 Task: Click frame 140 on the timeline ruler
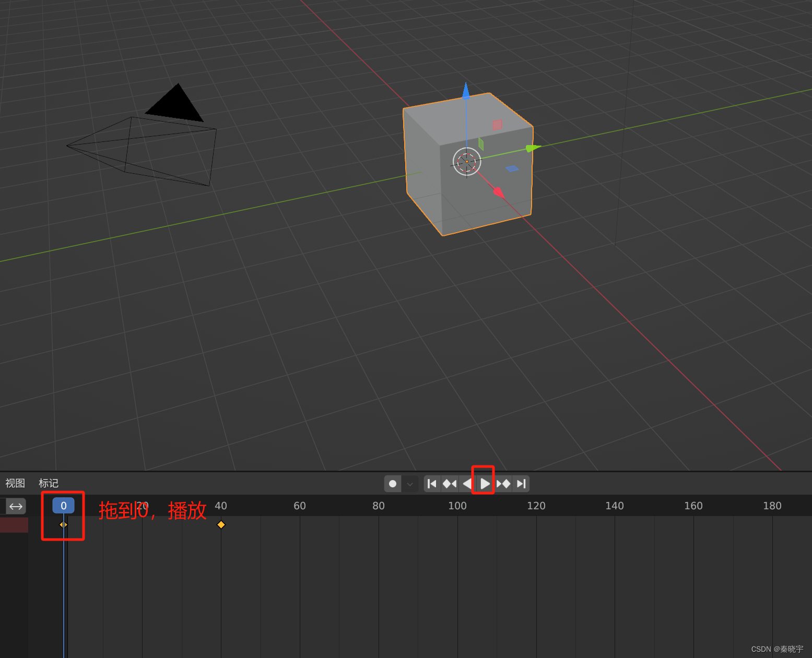click(615, 506)
